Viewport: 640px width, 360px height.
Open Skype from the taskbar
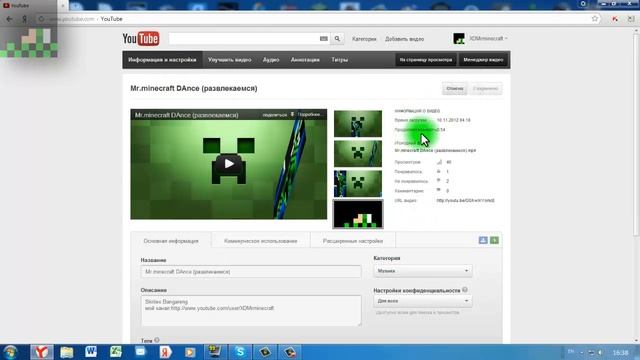coord(240,352)
